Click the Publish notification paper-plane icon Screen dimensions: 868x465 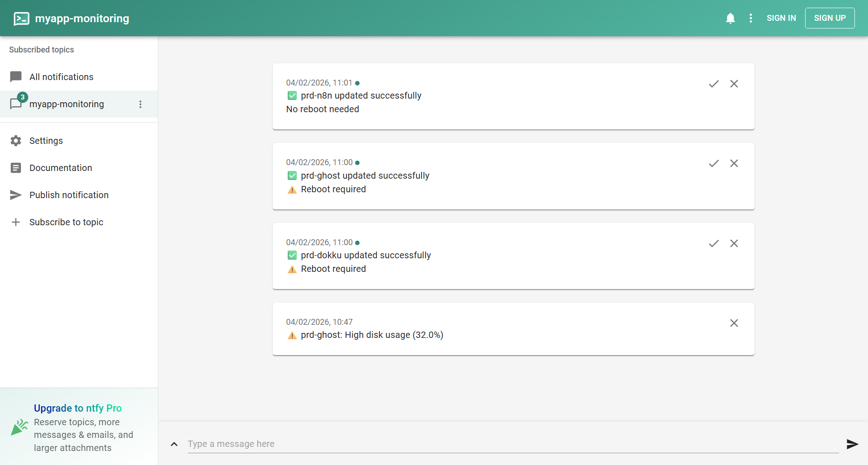coord(16,195)
